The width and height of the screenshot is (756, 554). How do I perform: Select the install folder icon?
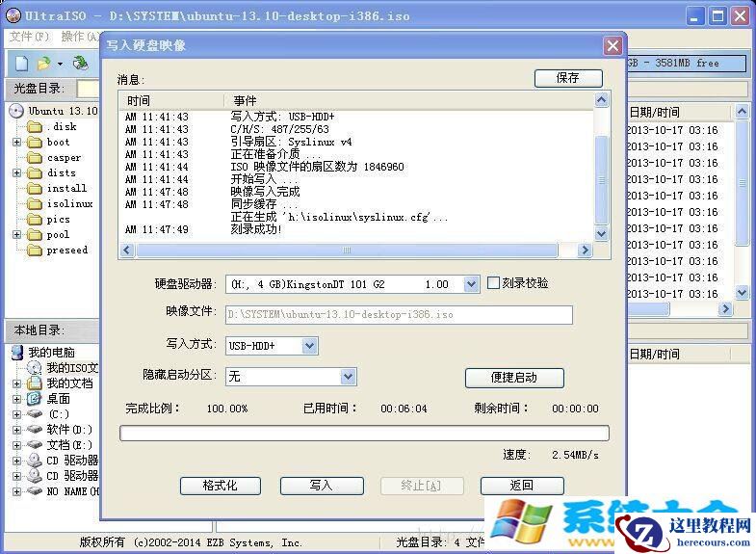click(35, 189)
